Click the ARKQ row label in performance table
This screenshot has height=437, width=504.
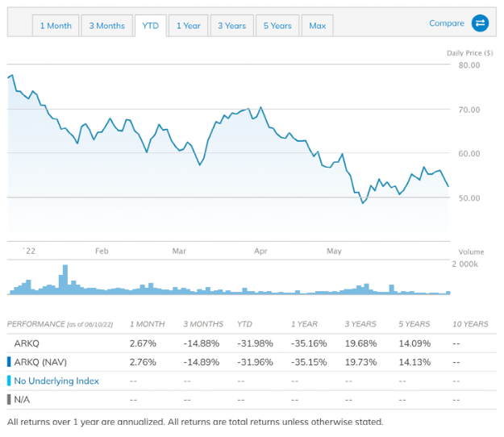click(x=25, y=343)
